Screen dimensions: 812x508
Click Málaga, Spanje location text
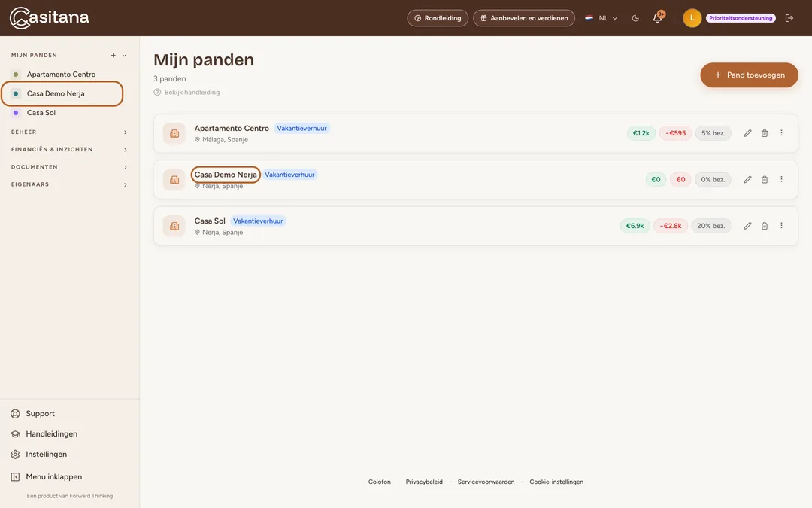pos(226,140)
